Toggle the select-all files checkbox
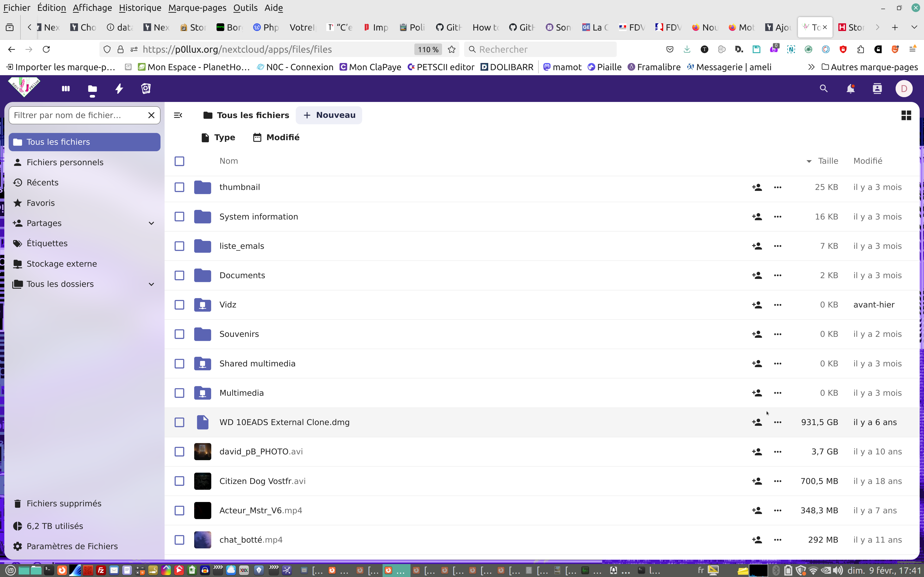924x577 pixels. [180, 161]
